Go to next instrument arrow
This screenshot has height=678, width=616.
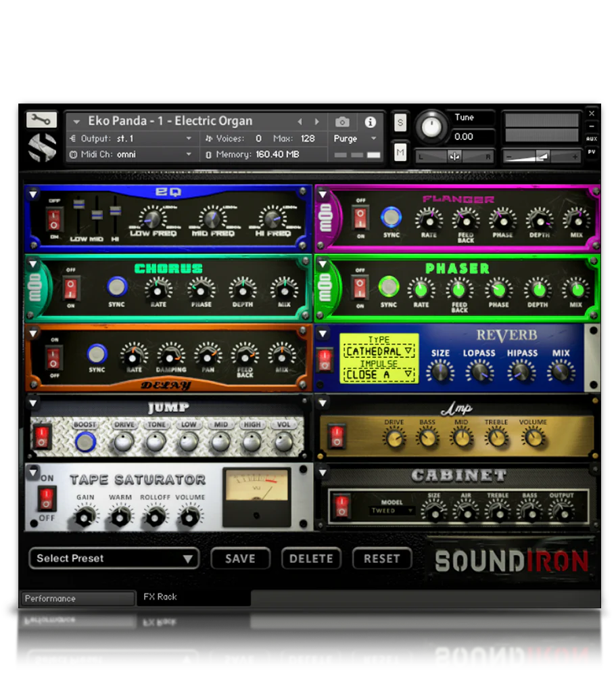317,122
